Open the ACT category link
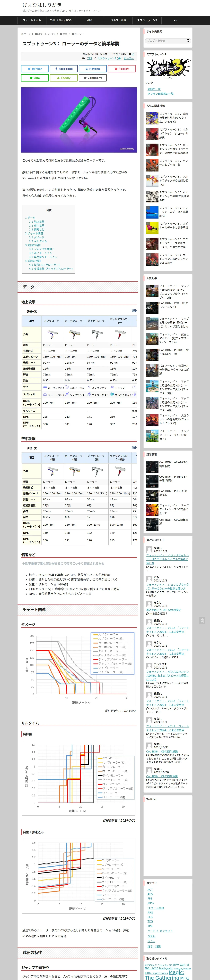The image size is (210, 980). pyautogui.click(x=150, y=890)
